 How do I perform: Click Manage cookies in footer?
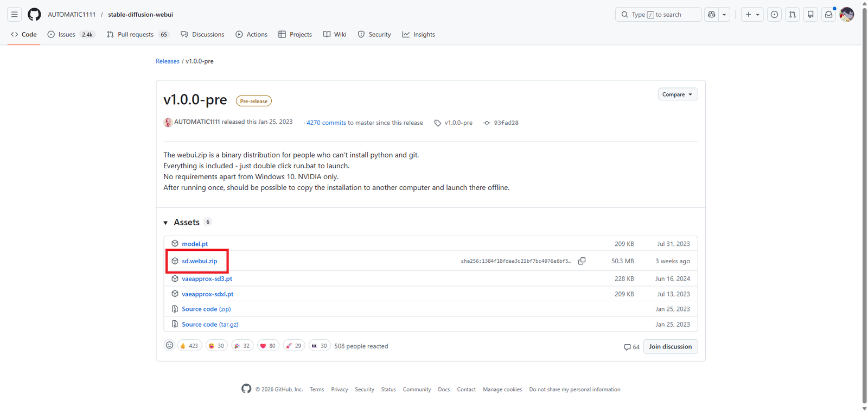tap(502, 389)
